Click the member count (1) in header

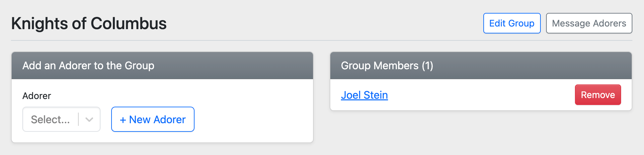(x=428, y=66)
